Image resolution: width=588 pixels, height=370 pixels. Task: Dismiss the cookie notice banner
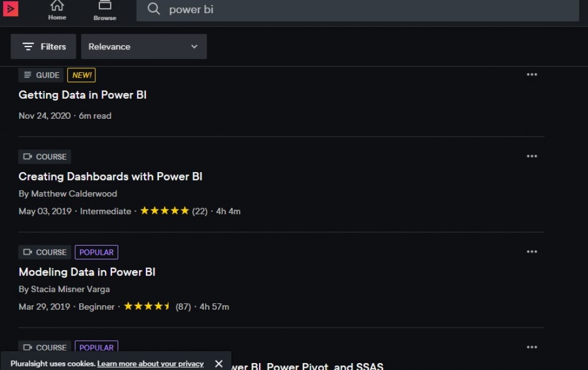219,363
